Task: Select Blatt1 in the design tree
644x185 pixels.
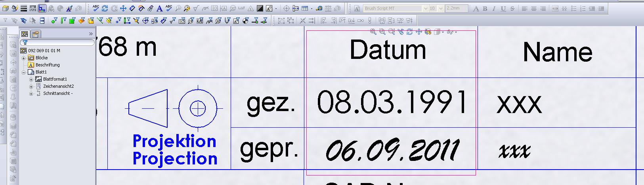Action: [x=41, y=72]
